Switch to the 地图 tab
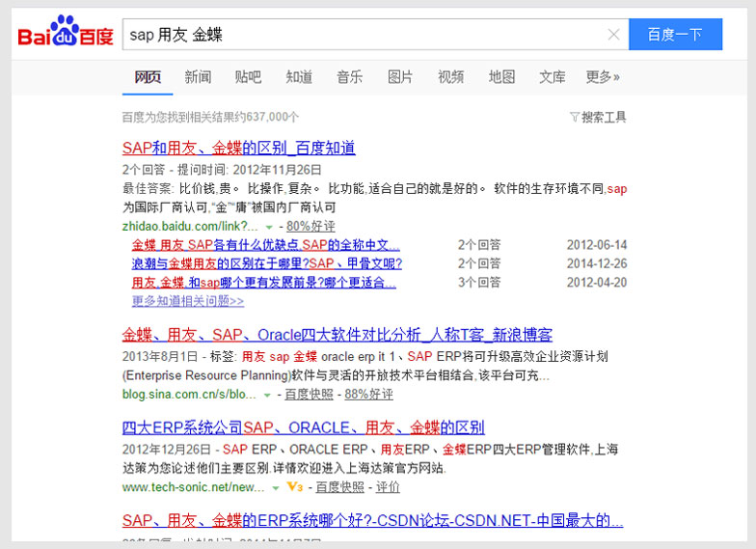 (x=501, y=77)
